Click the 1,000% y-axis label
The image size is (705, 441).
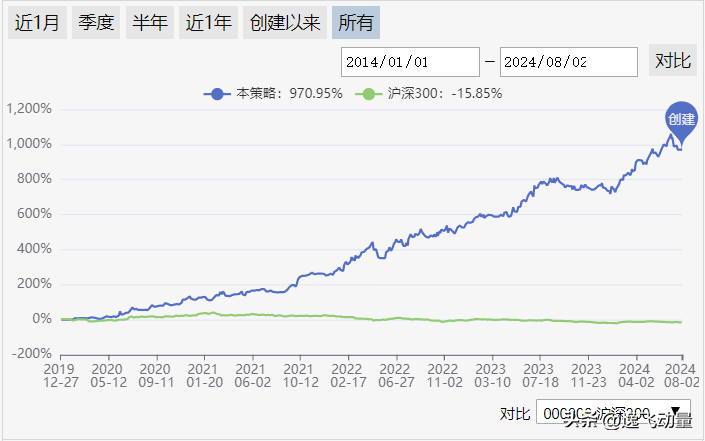pos(29,144)
